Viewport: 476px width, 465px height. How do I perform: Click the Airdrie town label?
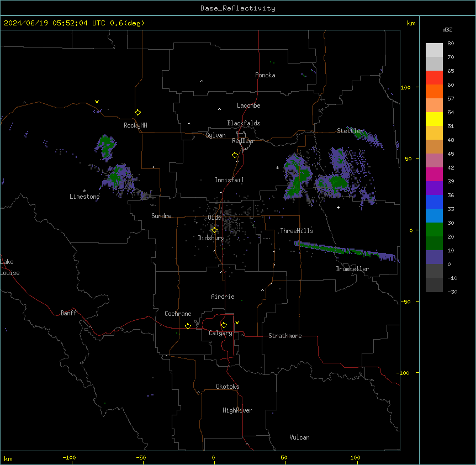[223, 297]
